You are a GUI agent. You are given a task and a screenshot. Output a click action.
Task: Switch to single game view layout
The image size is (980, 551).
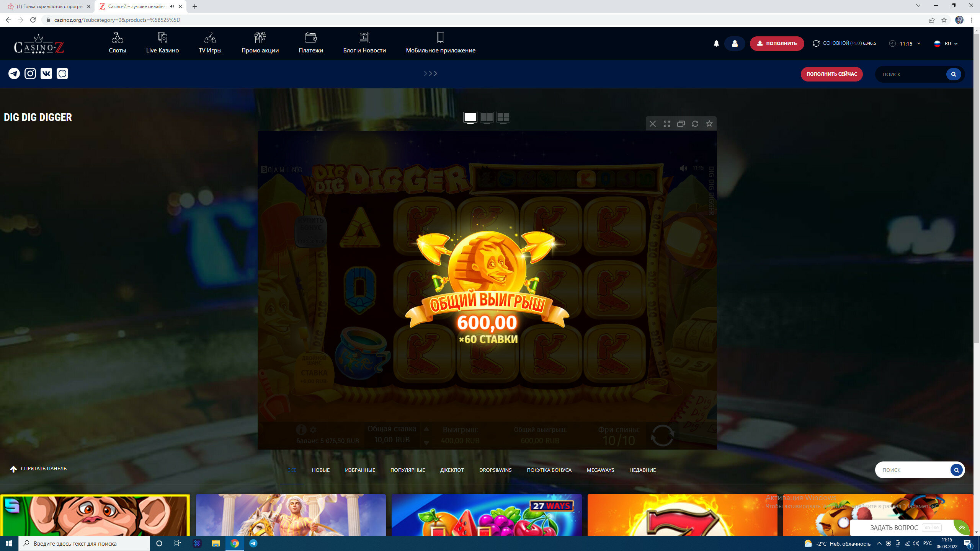click(470, 117)
